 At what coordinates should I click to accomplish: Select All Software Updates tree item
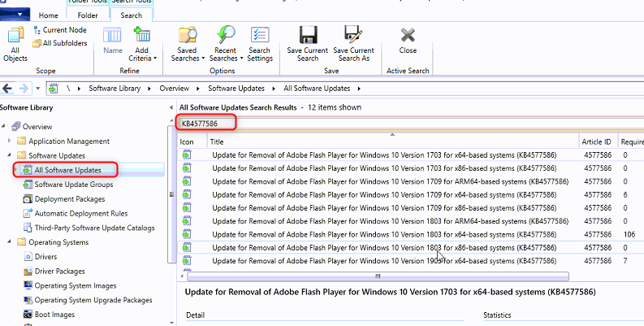pyautogui.click(x=67, y=170)
